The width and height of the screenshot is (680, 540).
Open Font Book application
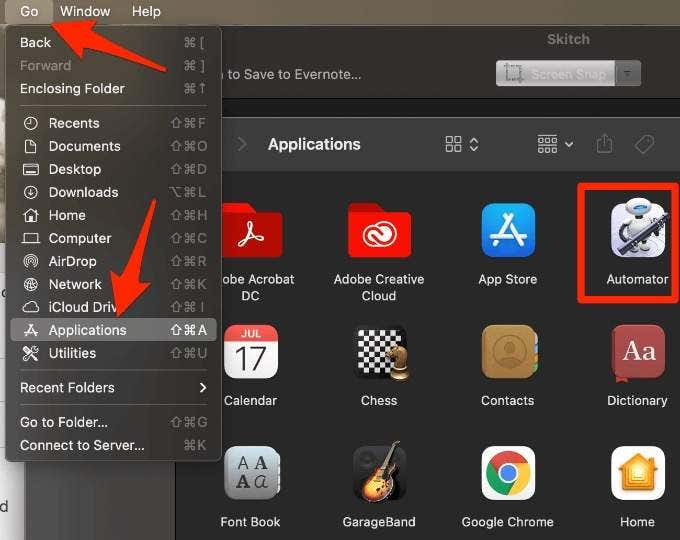coord(250,473)
